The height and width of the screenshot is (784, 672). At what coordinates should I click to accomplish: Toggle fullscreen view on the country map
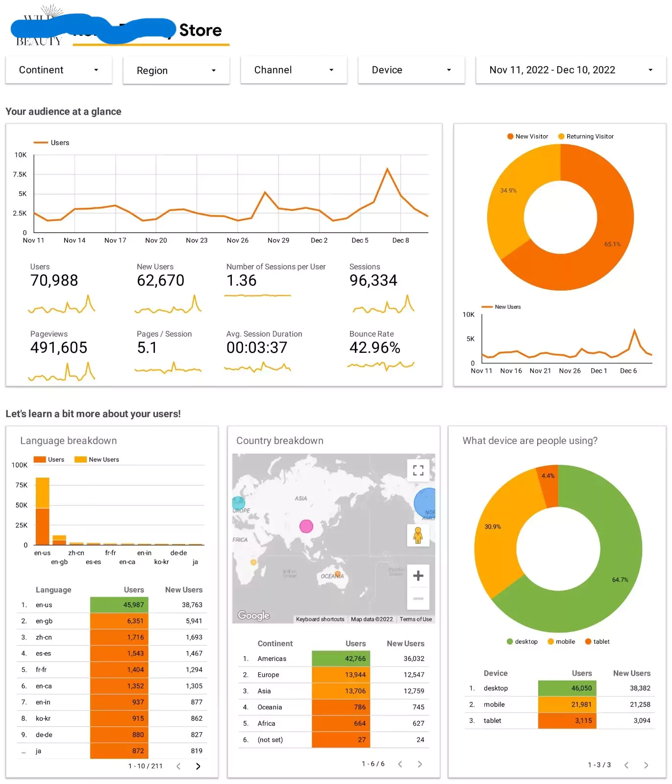(418, 470)
